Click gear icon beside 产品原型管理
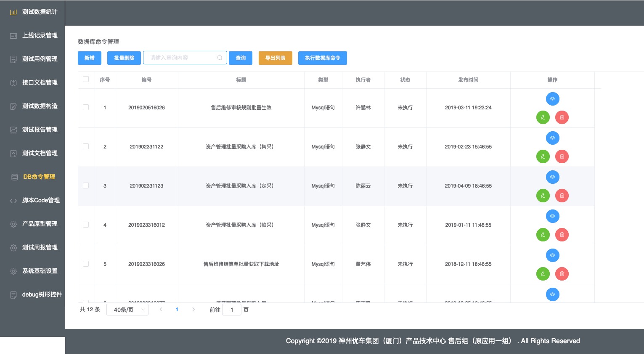644x355 pixels. coord(13,224)
